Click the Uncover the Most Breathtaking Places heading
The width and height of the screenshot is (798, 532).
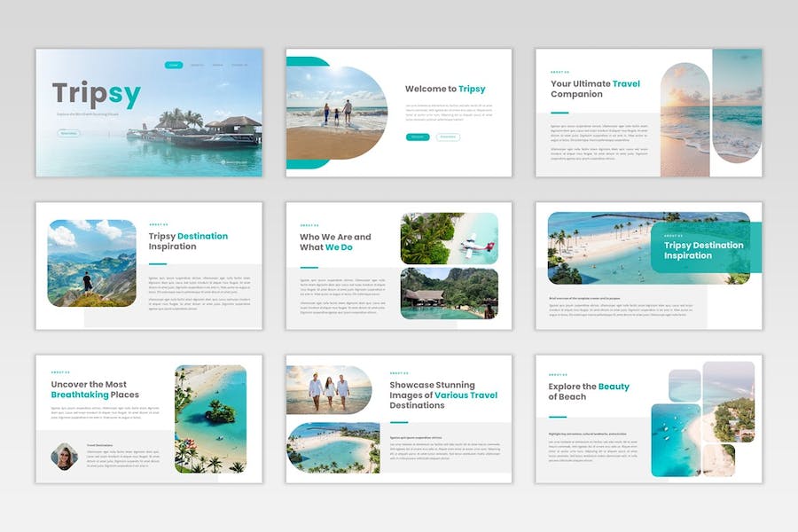(x=95, y=389)
